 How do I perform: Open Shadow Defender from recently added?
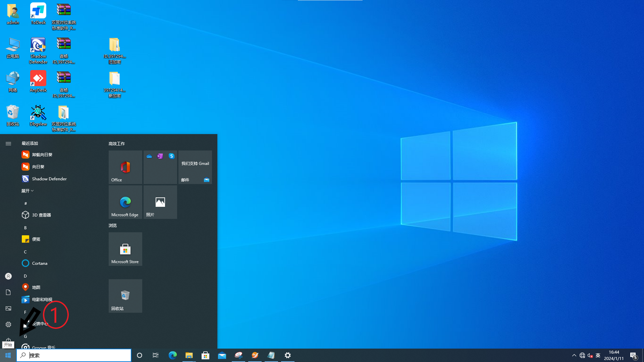click(x=49, y=179)
